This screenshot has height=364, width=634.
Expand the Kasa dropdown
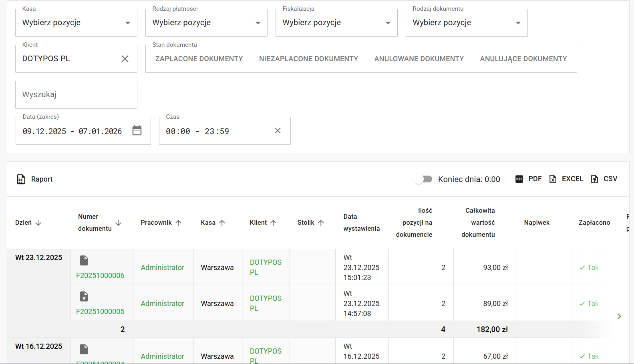(x=76, y=23)
